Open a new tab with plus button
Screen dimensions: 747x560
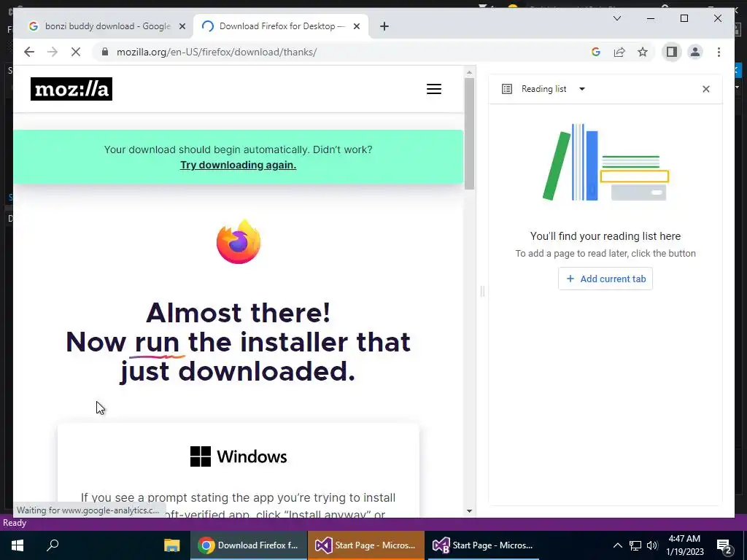(x=384, y=26)
